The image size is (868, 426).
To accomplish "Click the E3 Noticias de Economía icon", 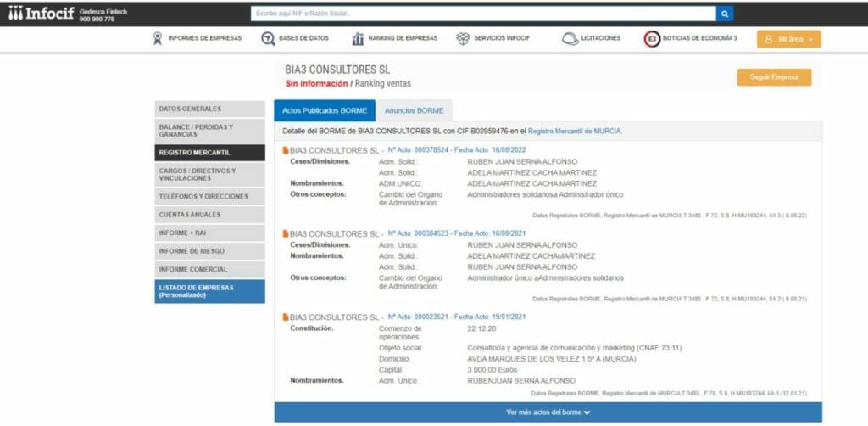I will coord(651,39).
